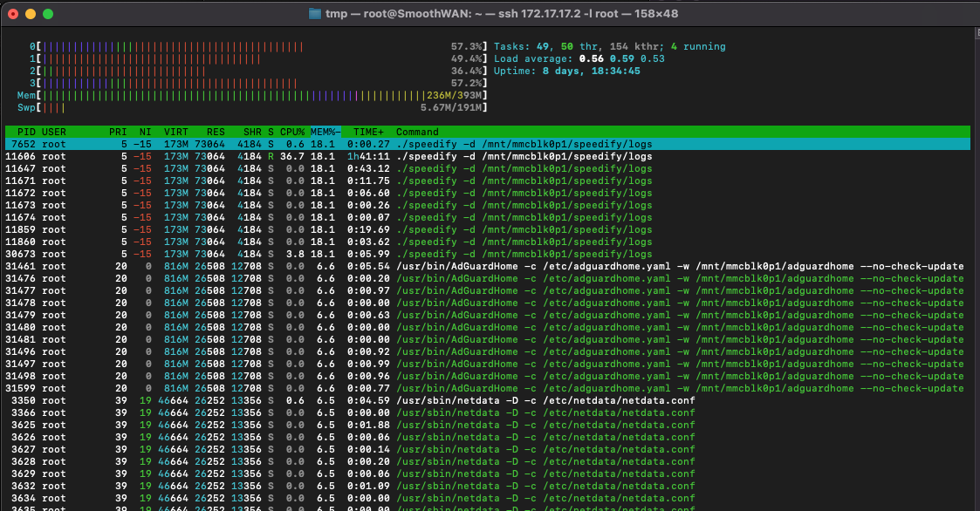Select speedify thread PID 11860
Screen dimensions: 980x511
[x=488, y=242]
